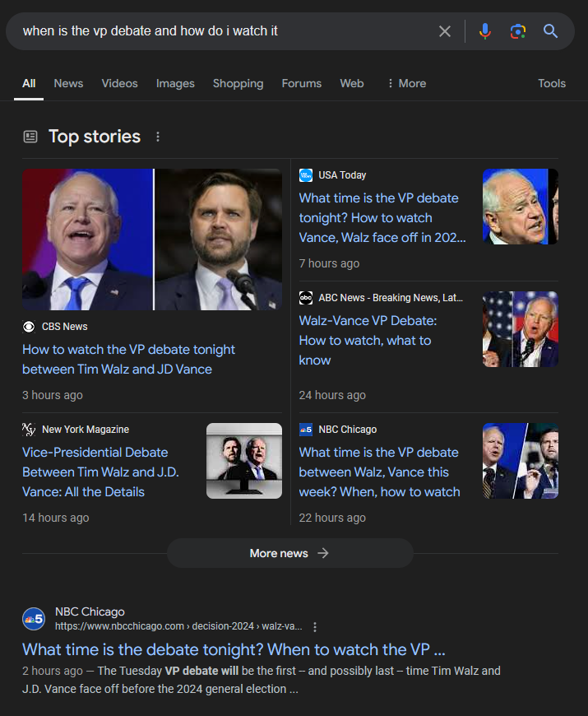Screen dimensions: 588x716
Task: Switch to the News tab
Action: (x=68, y=84)
